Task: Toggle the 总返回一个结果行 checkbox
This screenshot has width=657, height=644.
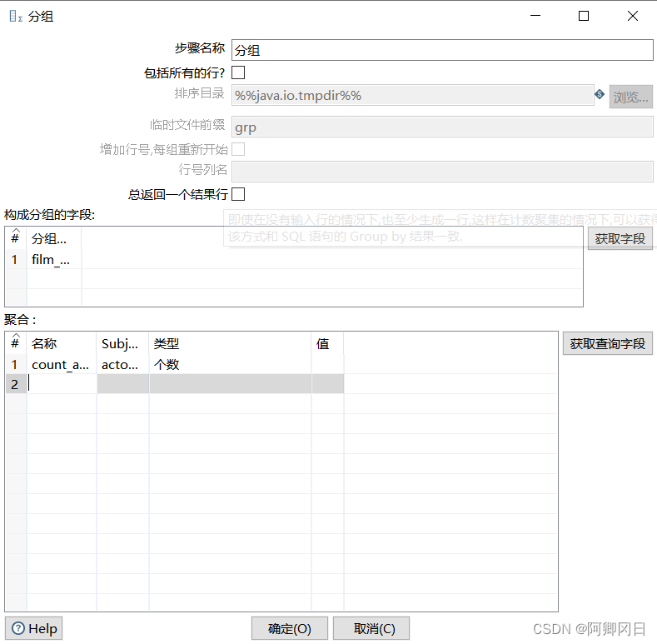Action: coord(238,194)
